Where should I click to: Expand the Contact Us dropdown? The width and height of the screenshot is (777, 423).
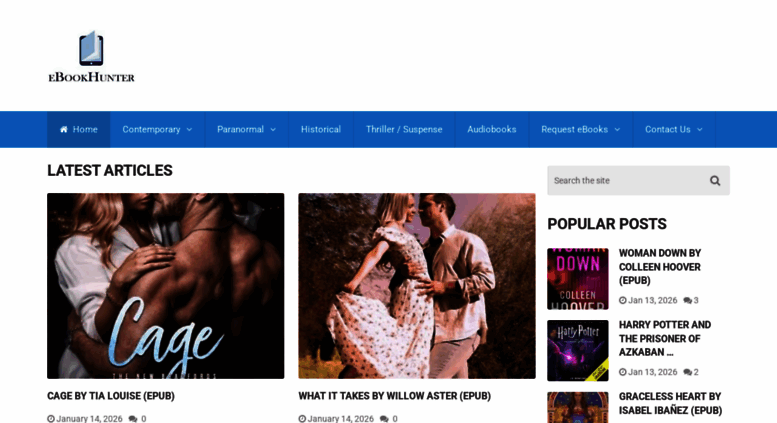[673, 130]
